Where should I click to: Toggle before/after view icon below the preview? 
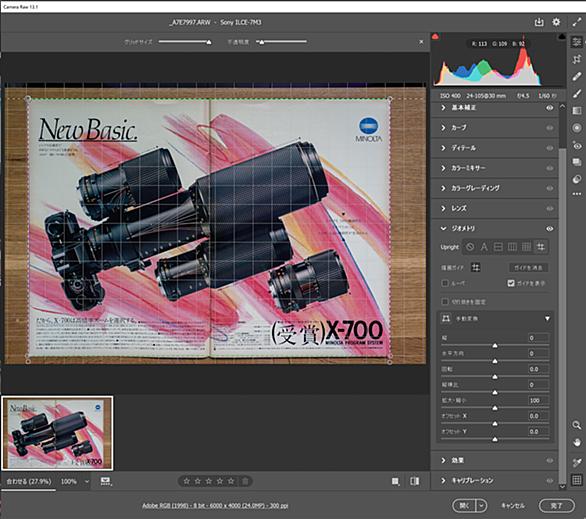(414, 481)
